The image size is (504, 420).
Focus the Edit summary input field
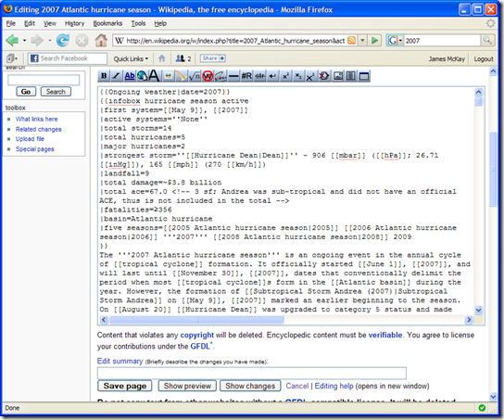click(252, 373)
